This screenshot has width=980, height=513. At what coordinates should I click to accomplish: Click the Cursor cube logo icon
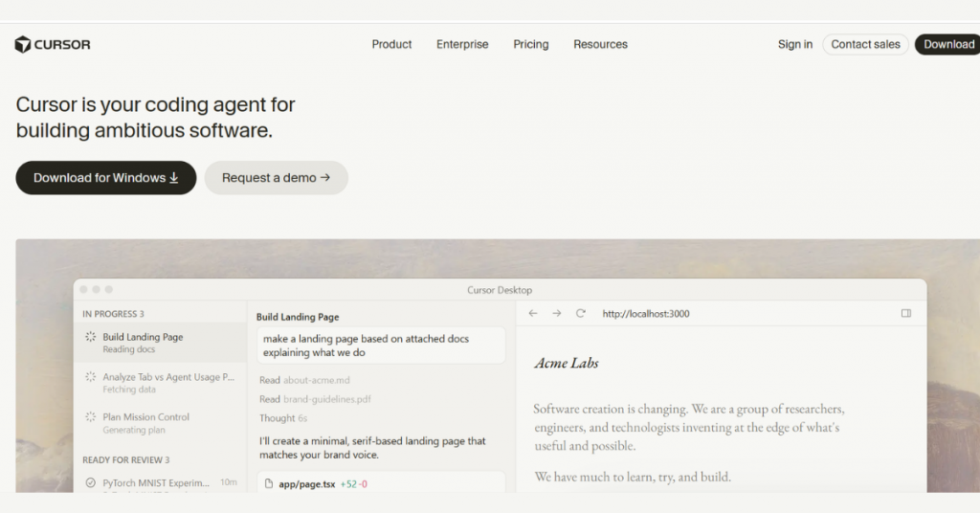coord(23,44)
